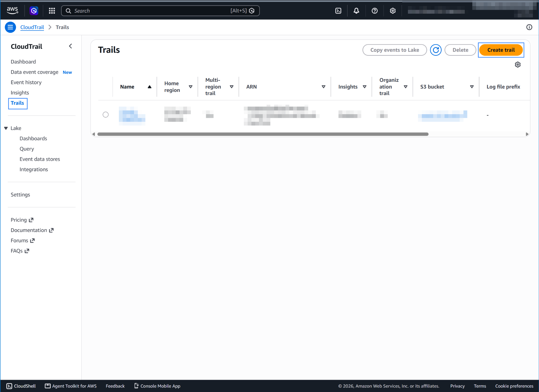Focus the top Search field
The width and height of the screenshot is (539, 392).
pyautogui.click(x=160, y=11)
